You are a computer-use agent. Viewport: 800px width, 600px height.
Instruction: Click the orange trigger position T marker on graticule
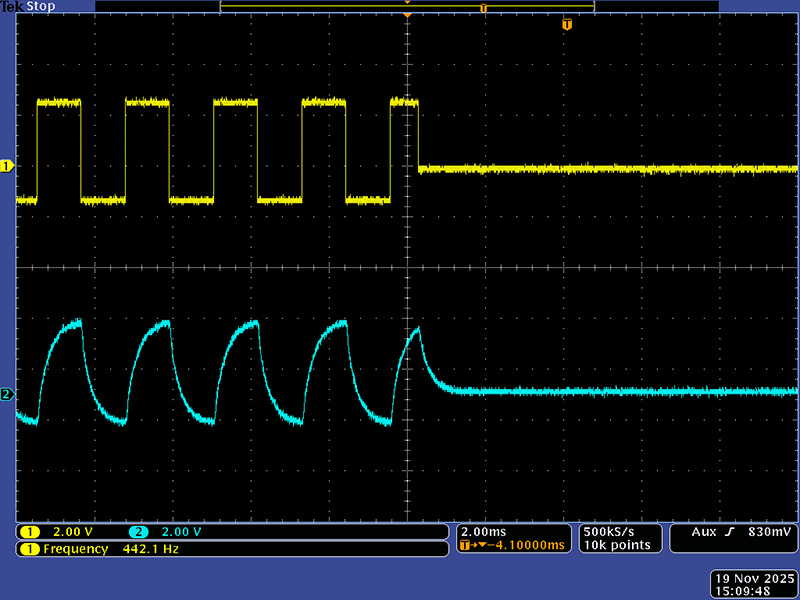pyautogui.click(x=567, y=24)
